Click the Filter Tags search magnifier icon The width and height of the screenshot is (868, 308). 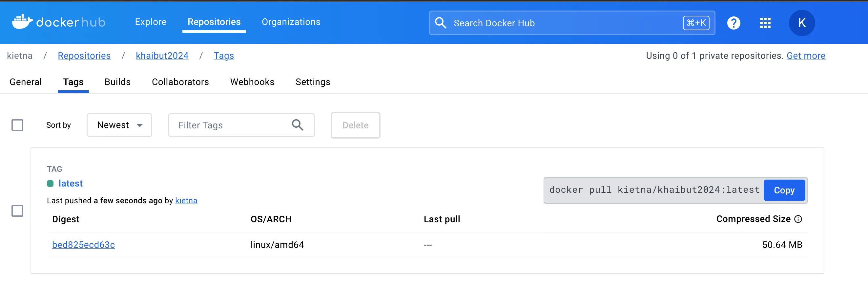[x=297, y=125]
